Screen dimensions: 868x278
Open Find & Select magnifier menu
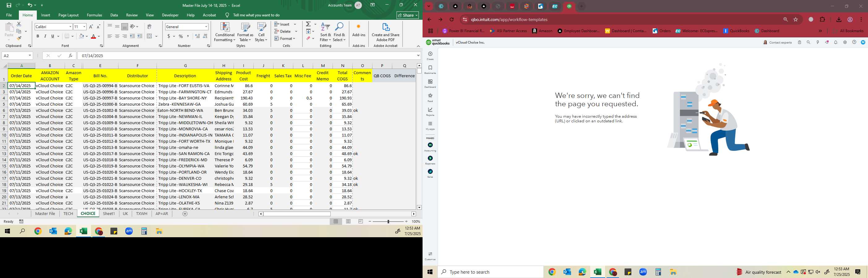click(x=339, y=32)
